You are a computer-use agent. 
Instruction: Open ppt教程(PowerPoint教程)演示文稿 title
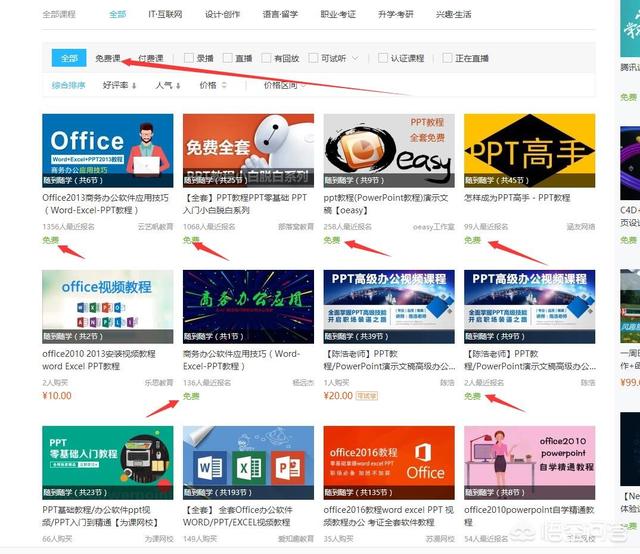386,204
